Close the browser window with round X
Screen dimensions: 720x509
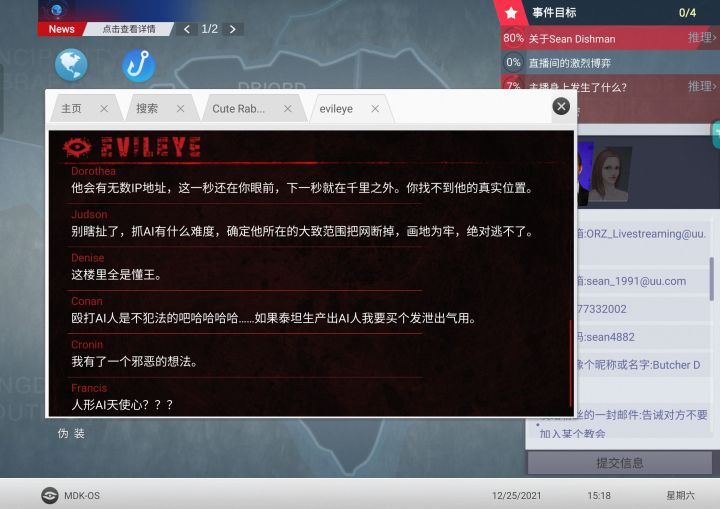coord(561,107)
